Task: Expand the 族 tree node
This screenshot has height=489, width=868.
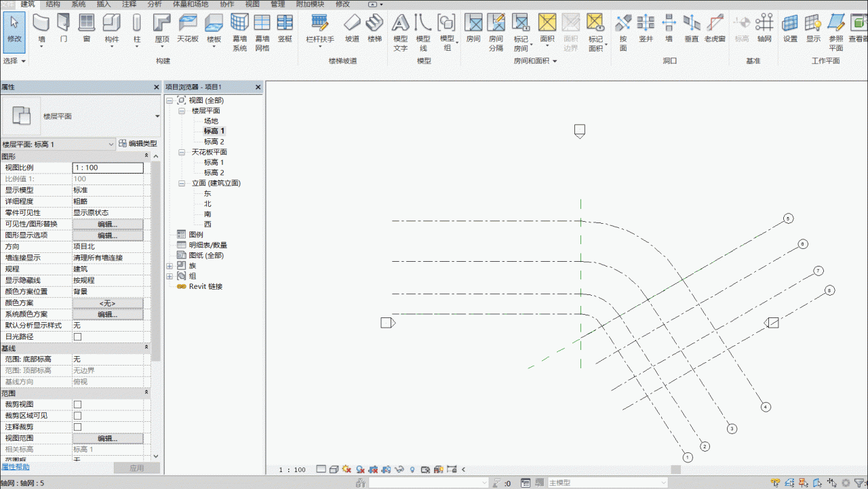Action: [x=170, y=266]
